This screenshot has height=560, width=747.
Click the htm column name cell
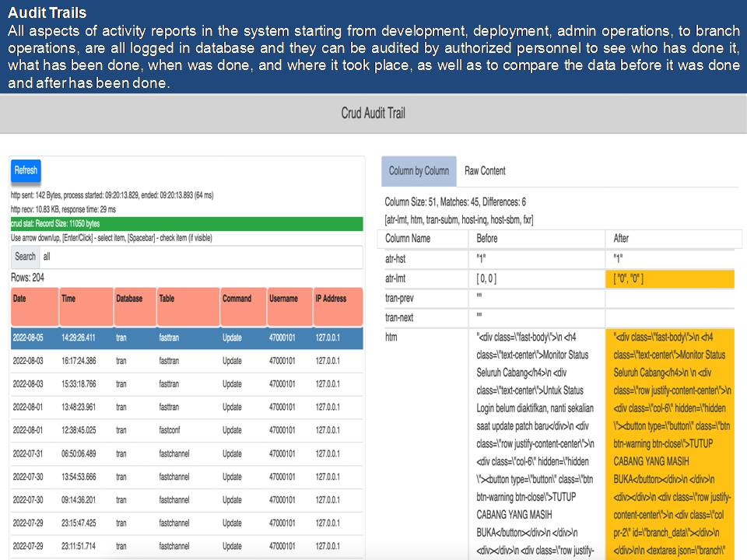425,338
